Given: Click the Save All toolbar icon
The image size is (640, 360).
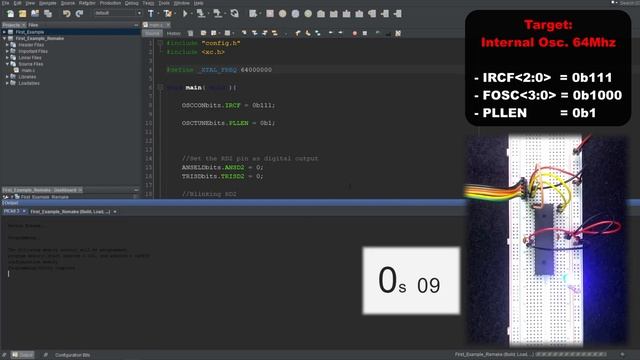Looking at the screenshot, I should 48,13.
